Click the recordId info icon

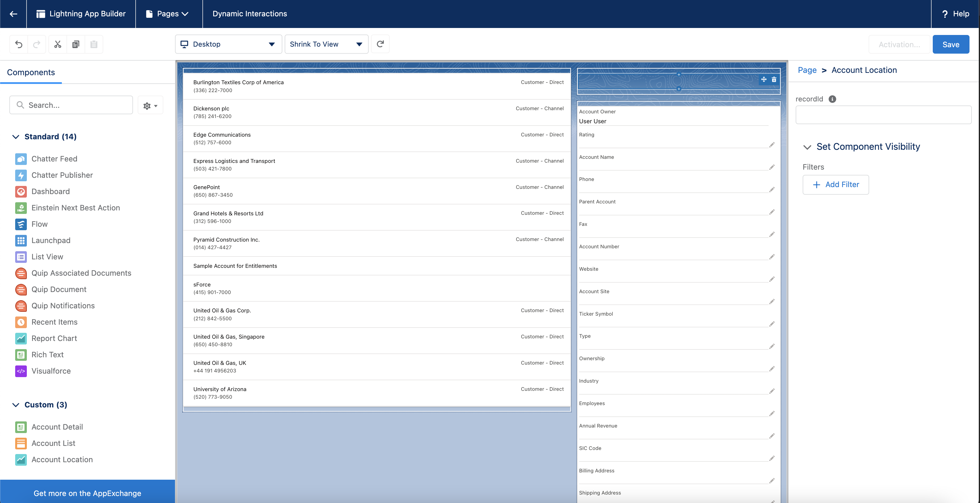tap(832, 99)
